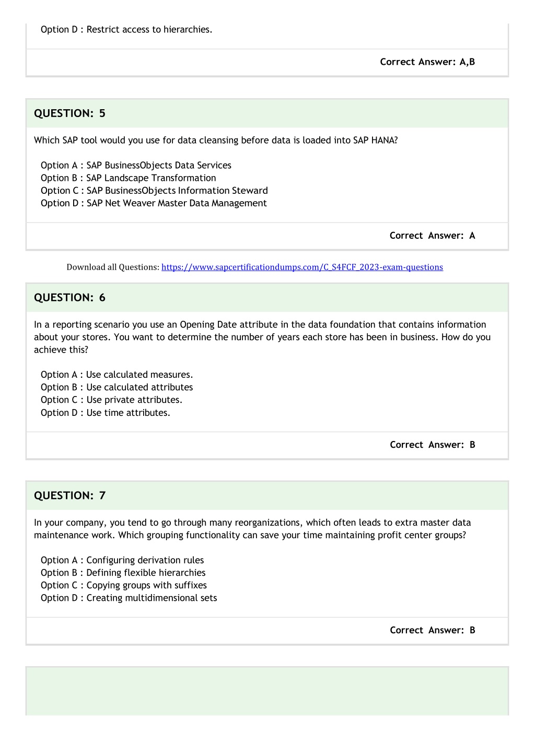This screenshot has width=535, height=756.
Task: Select Option D SAP Net Weaver Master Data Management
Action: coord(154,203)
